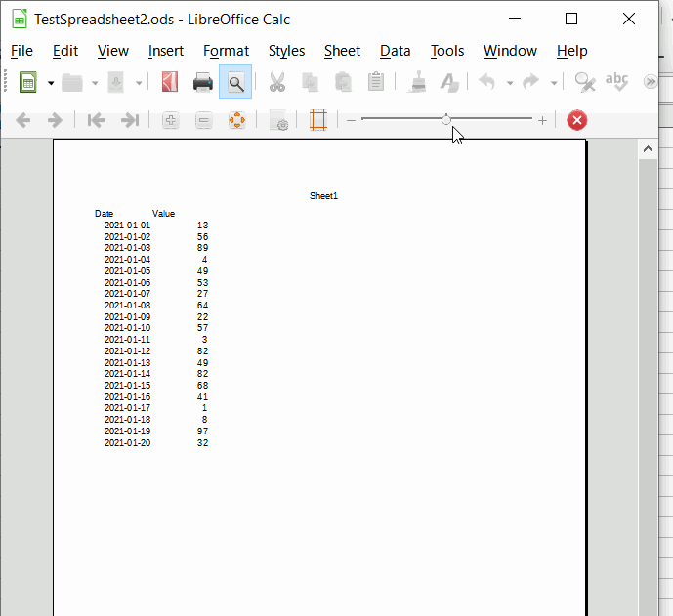The width and height of the screenshot is (673, 616).
Task: Open the Insert menu
Action: coord(166,51)
